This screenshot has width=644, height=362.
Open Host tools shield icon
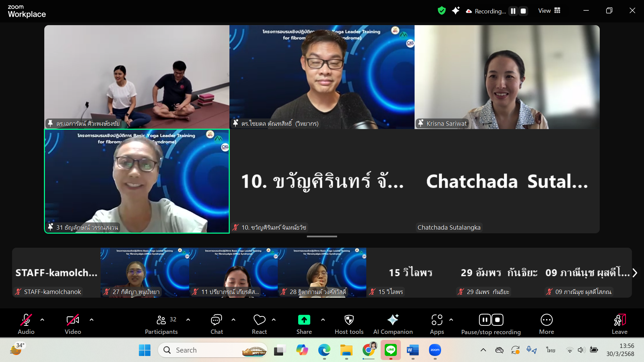coord(349,320)
